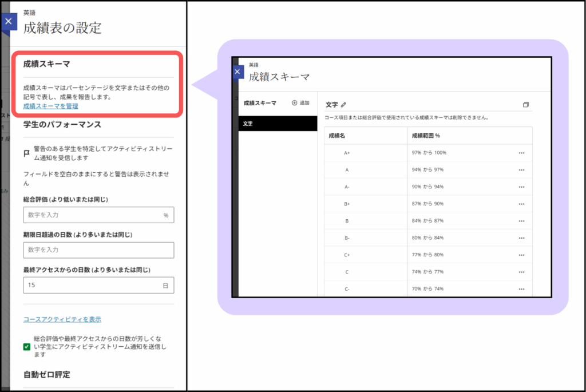The height and width of the screenshot is (392, 586).
Task: Click the pencil icon next to 文字
Action: point(343,105)
